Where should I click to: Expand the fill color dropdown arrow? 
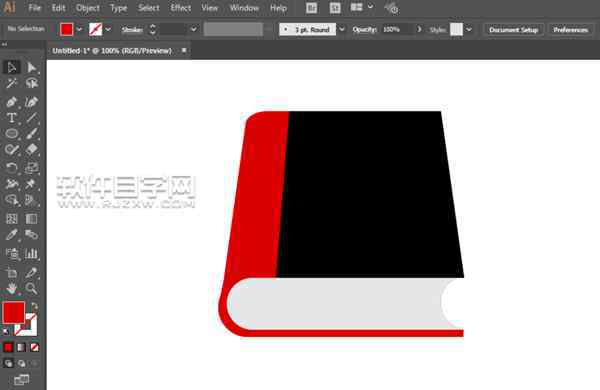pos(79,29)
